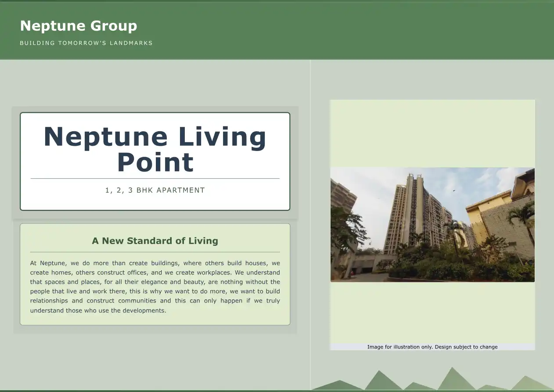Click empty space in the green header bar
The width and height of the screenshot is (554, 392).
351,31
